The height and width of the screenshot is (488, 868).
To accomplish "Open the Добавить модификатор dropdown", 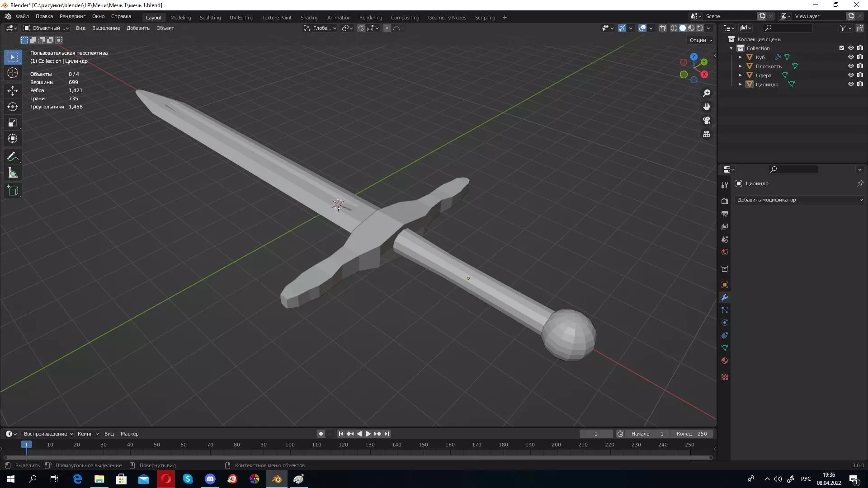I will tap(799, 200).
